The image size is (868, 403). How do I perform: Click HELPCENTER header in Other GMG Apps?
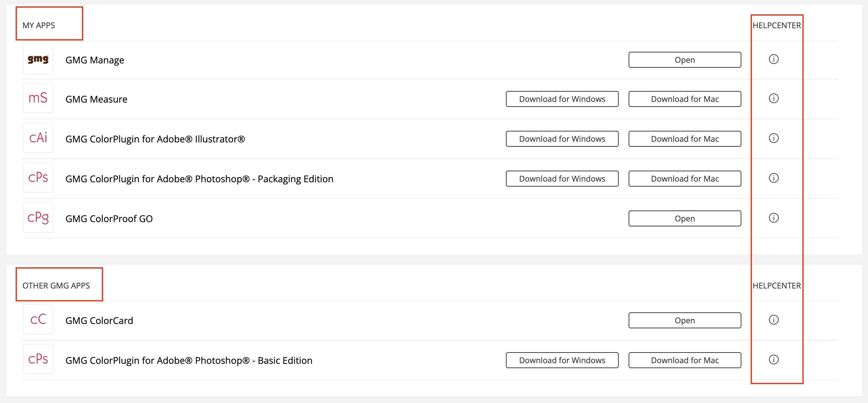777,285
